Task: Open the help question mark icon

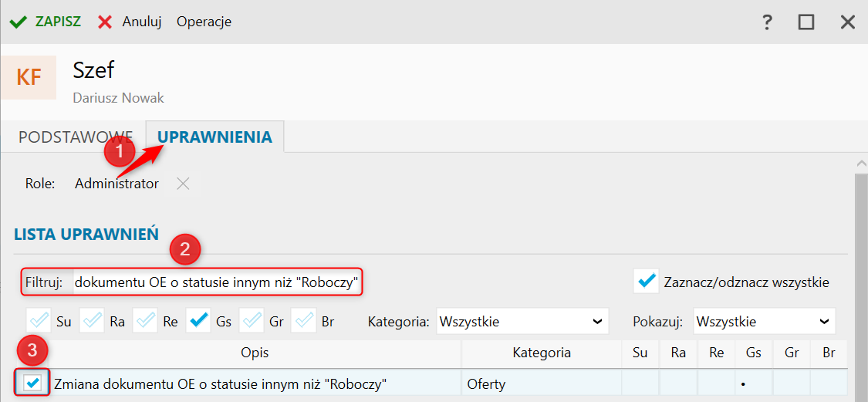Action: tap(767, 22)
